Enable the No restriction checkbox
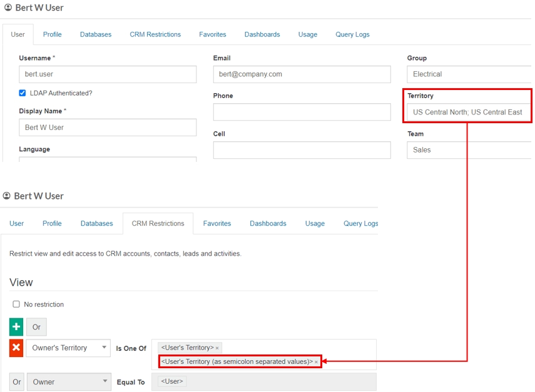The image size is (535, 392). [x=16, y=304]
